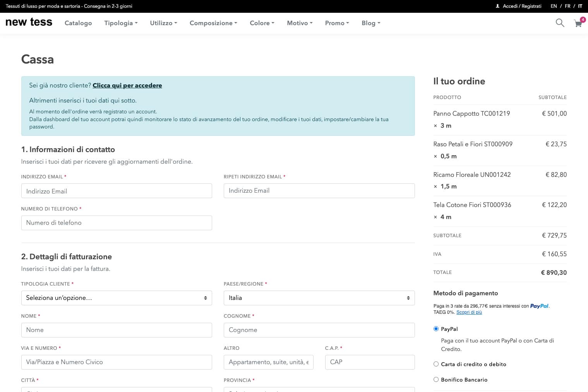Click the Numero di telefono field
588x392 pixels.
click(117, 223)
